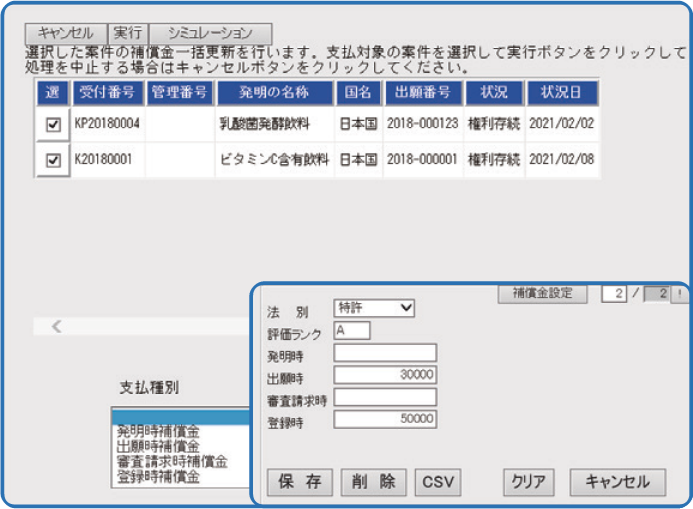Uncheck the checkbox for KP20180004
The height and width of the screenshot is (509, 693).
tap(53, 125)
